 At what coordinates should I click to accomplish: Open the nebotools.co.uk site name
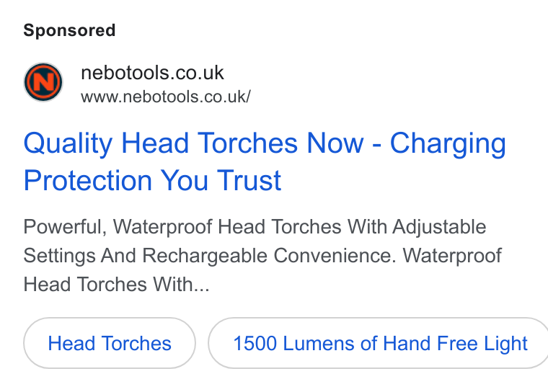pyautogui.click(x=152, y=73)
